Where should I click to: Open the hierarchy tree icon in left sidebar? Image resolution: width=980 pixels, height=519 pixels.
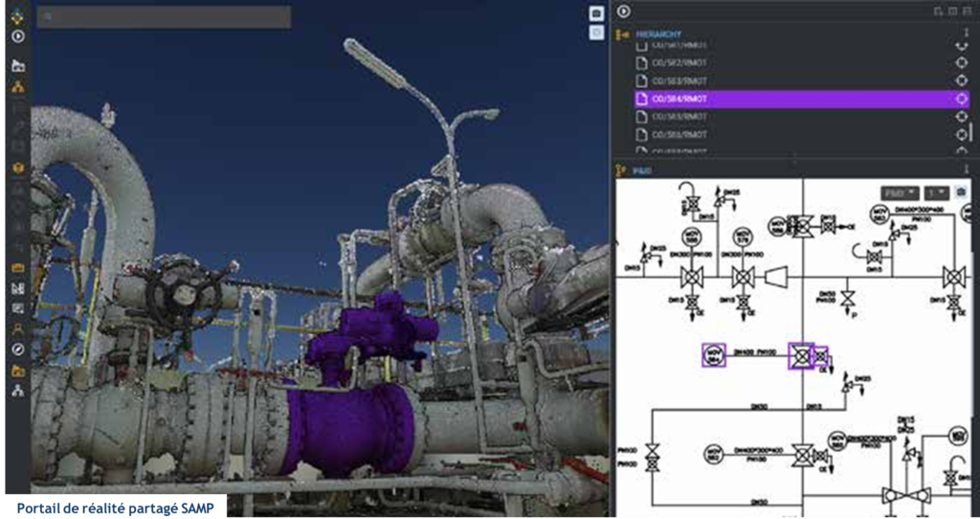(17, 87)
